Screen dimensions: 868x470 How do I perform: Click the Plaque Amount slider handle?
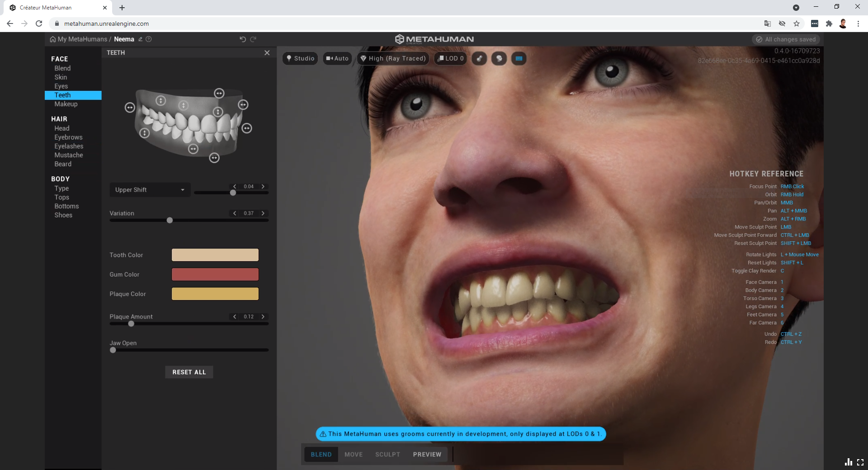coord(131,324)
